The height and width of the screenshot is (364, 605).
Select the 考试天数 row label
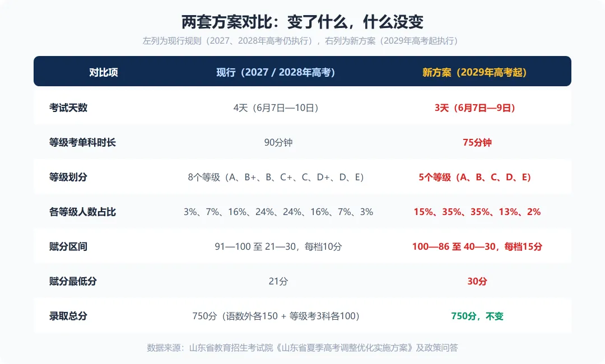(68, 108)
